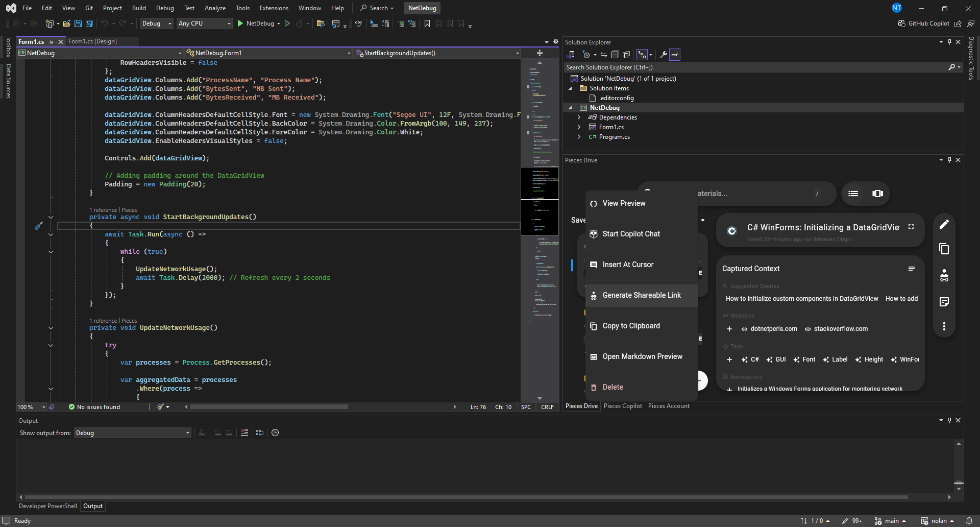Image resolution: width=980 pixels, height=527 pixels.
Task: Switch to the Pieces Copilot tab
Action: pyautogui.click(x=623, y=406)
